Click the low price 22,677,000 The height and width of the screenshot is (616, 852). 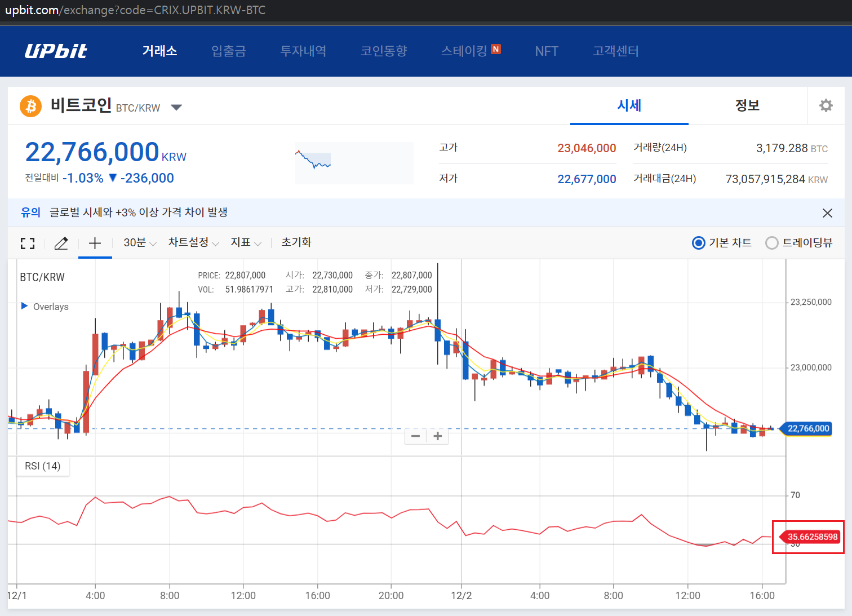tap(587, 179)
